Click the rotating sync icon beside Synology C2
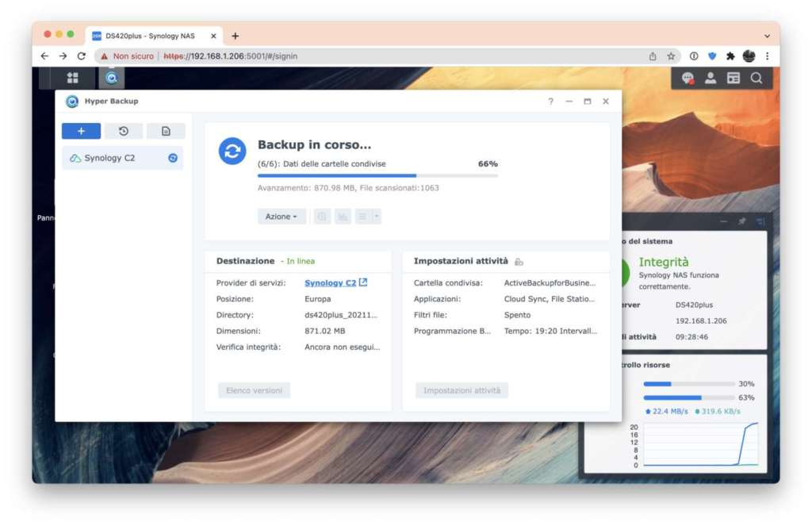 [x=173, y=157]
